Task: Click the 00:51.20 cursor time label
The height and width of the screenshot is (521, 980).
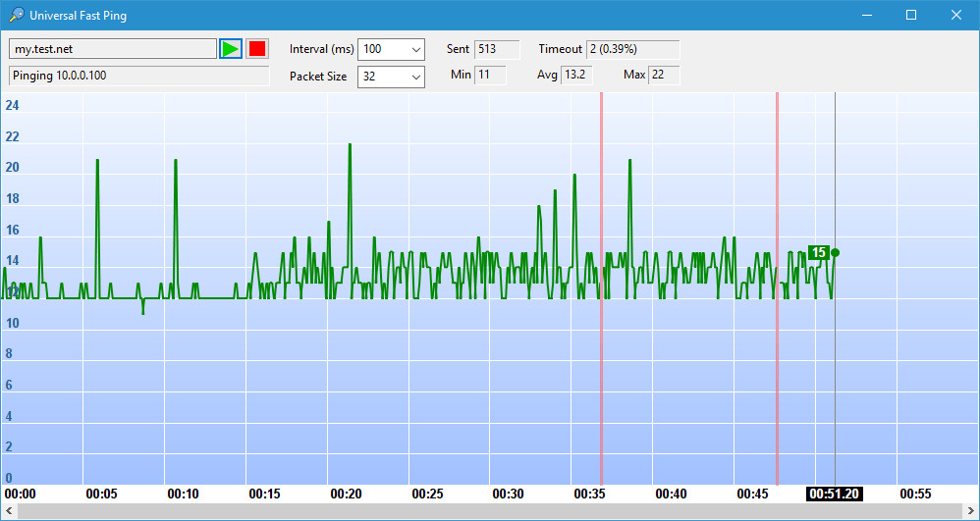Action: 834,495
